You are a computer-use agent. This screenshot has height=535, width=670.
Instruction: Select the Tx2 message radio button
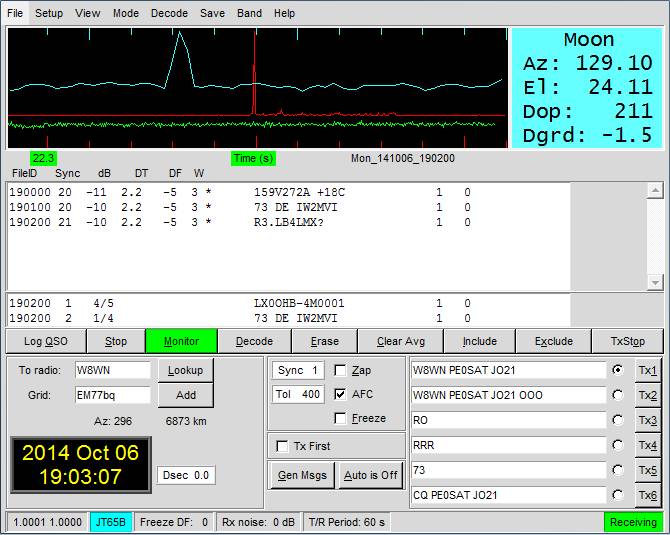pyautogui.click(x=617, y=395)
